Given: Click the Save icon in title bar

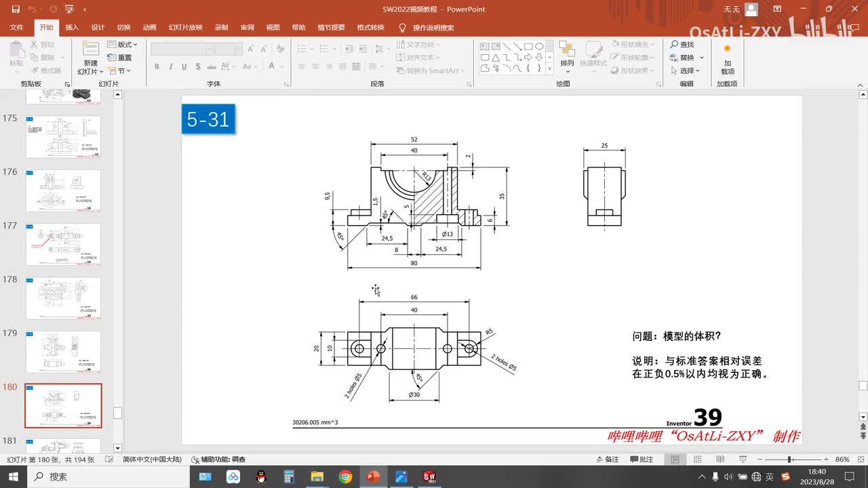Looking at the screenshot, I should point(16,9).
